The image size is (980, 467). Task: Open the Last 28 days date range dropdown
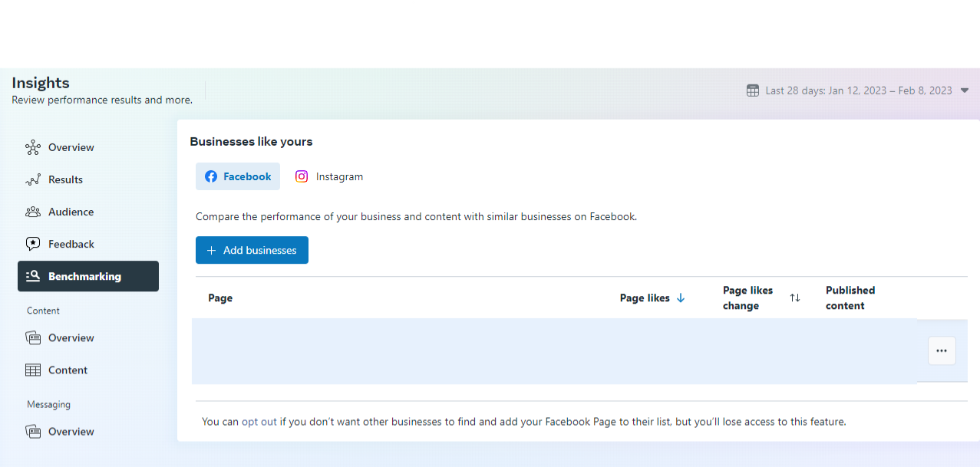(x=858, y=90)
